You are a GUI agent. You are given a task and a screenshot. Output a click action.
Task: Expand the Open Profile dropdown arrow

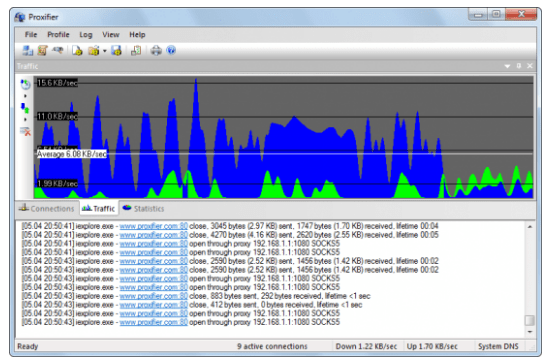pyautogui.click(x=104, y=51)
